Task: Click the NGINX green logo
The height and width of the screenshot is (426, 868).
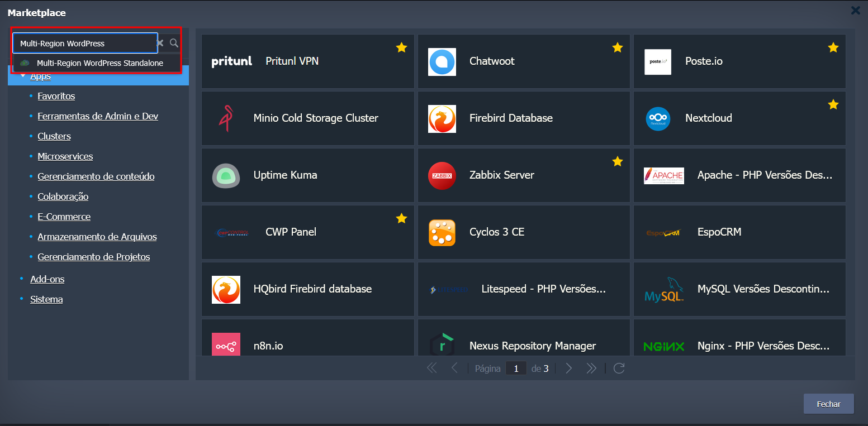Action: 664,346
